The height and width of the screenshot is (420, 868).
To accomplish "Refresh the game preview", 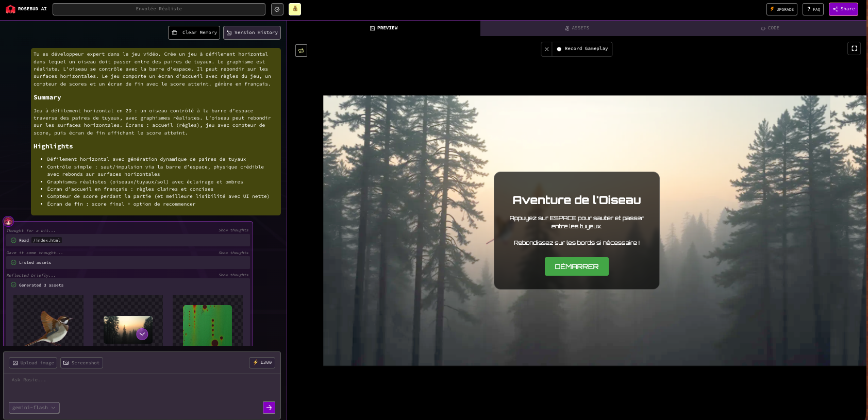I will 301,51.
